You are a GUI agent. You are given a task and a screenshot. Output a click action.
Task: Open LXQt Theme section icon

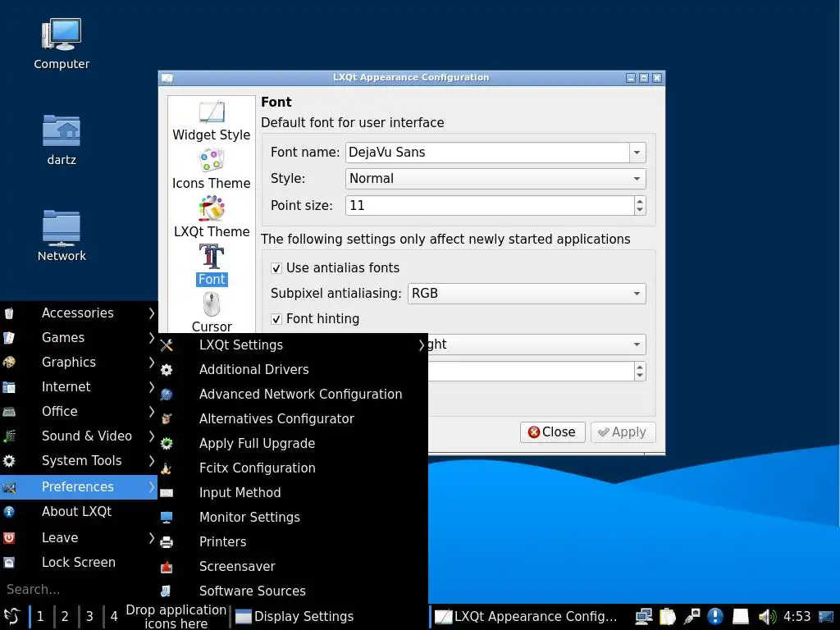[212, 208]
